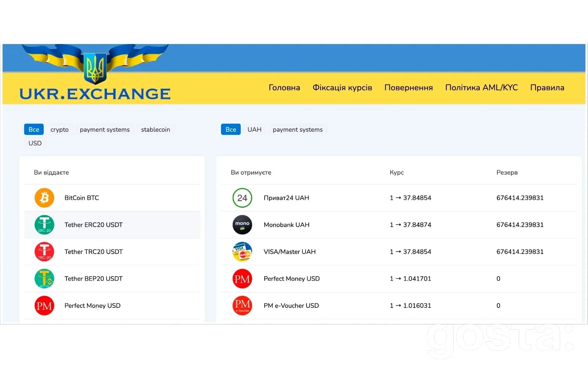
Task: Click the Резерв column header
Action: pos(507,172)
